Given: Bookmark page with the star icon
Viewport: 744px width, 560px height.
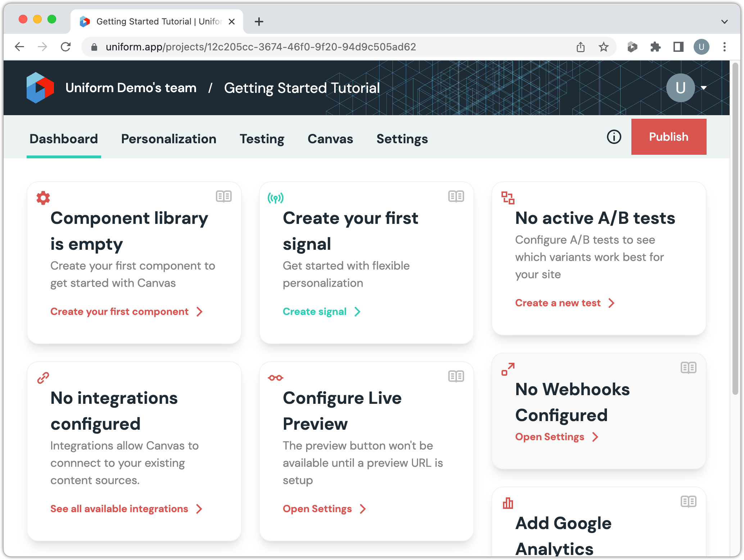Looking at the screenshot, I should [603, 47].
